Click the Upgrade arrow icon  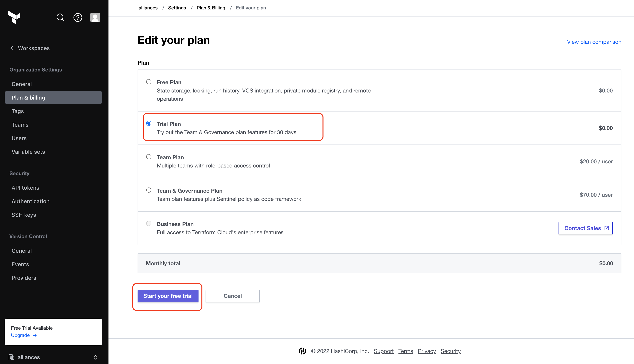[35, 336]
